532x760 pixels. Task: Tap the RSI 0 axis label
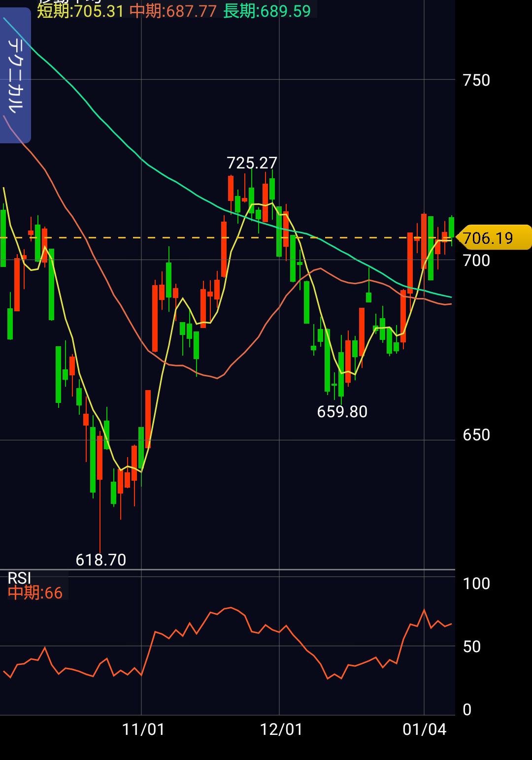[x=467, y=710]
